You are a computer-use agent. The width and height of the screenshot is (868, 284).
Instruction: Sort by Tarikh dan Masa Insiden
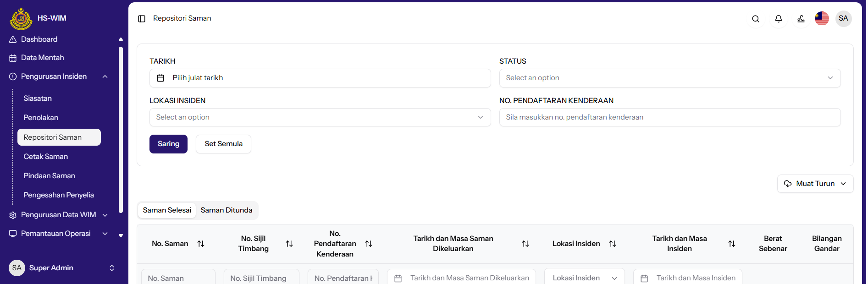[x=731, y=244]
